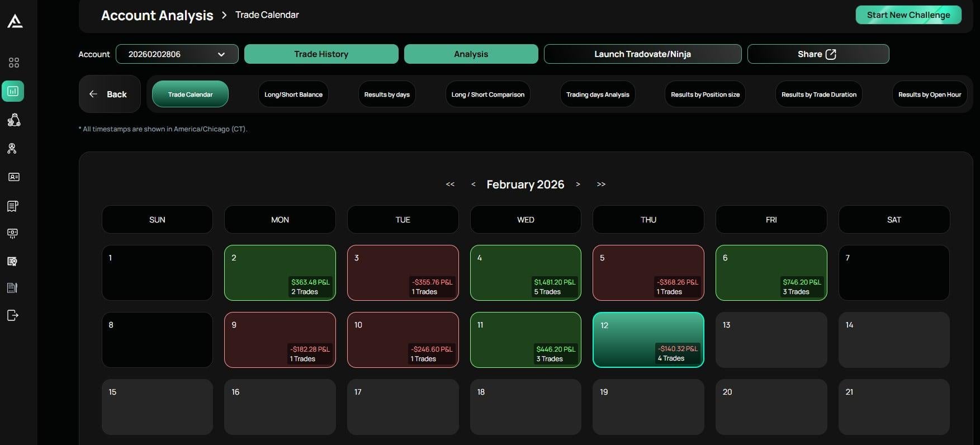Open the ID card profile sidebar icon
980x445 pixels.
pyautogui.click(x=14, y=177)
